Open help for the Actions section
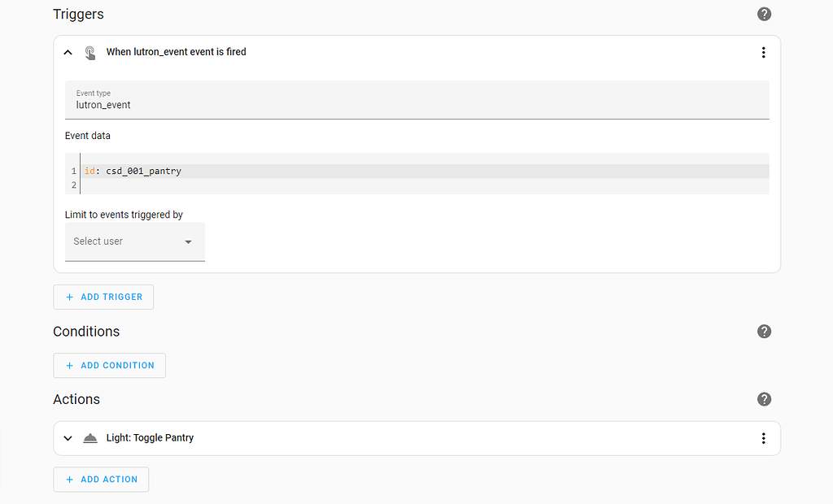The image size is (833, 504). [x=764, y=399]
